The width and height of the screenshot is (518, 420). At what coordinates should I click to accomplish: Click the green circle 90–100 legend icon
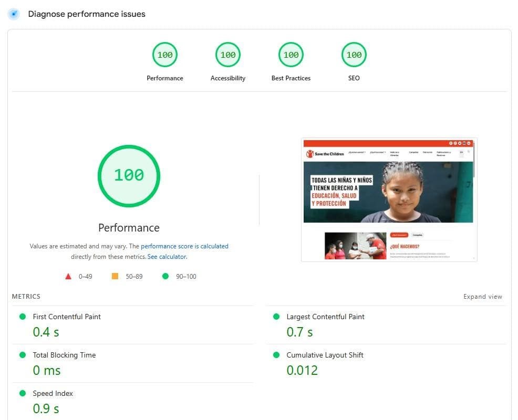tap(165, 276)
